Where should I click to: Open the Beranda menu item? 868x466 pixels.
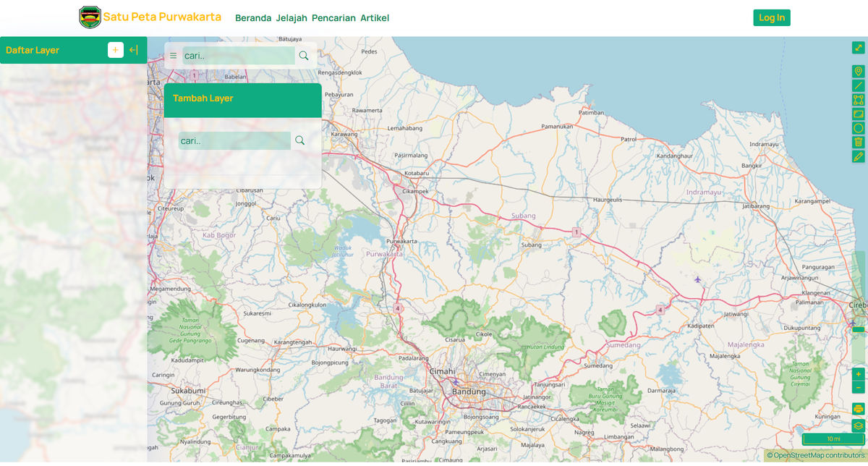(253, 18)
